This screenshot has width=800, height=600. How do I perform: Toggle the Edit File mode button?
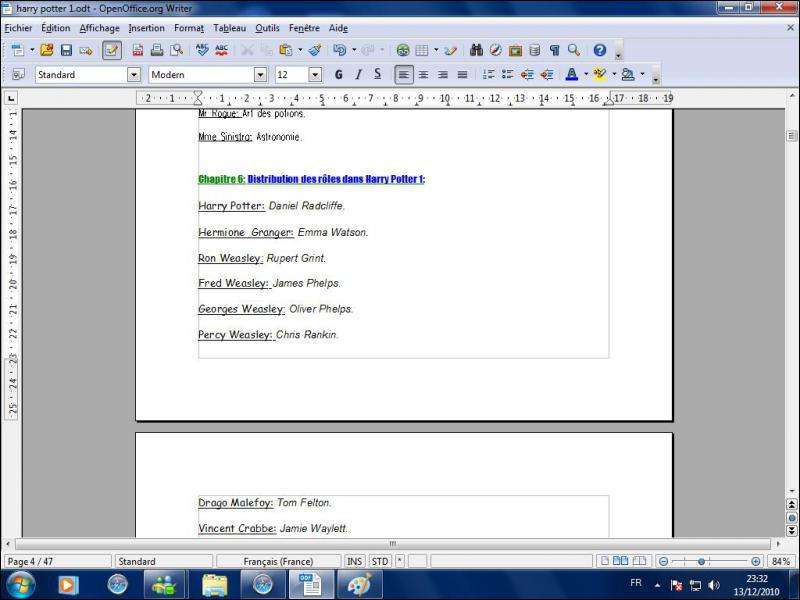[x=112, y=50]
